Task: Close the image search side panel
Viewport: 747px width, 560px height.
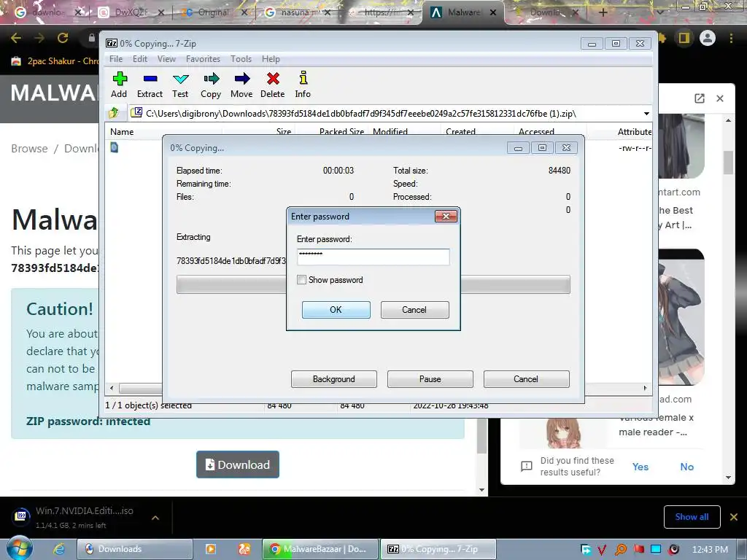Action: (x=720, y=98)
